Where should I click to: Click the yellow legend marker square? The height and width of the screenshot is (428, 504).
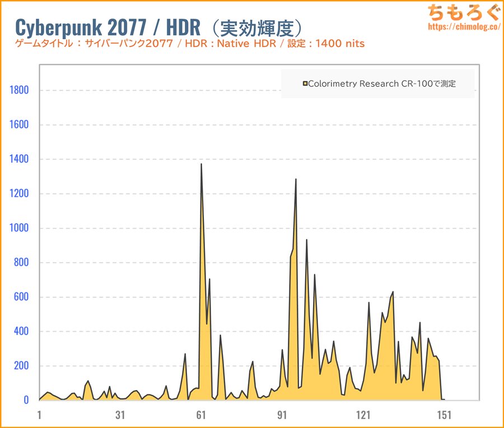305,84
